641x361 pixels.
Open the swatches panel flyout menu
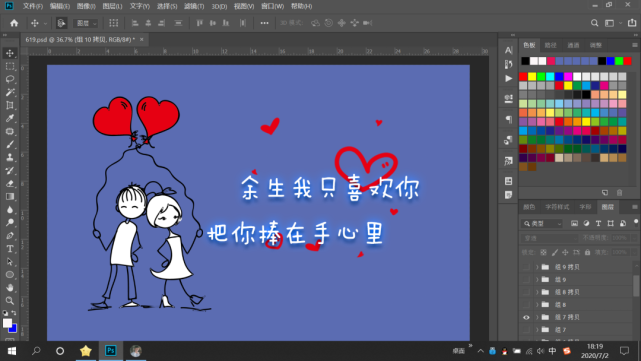[635, 45]
